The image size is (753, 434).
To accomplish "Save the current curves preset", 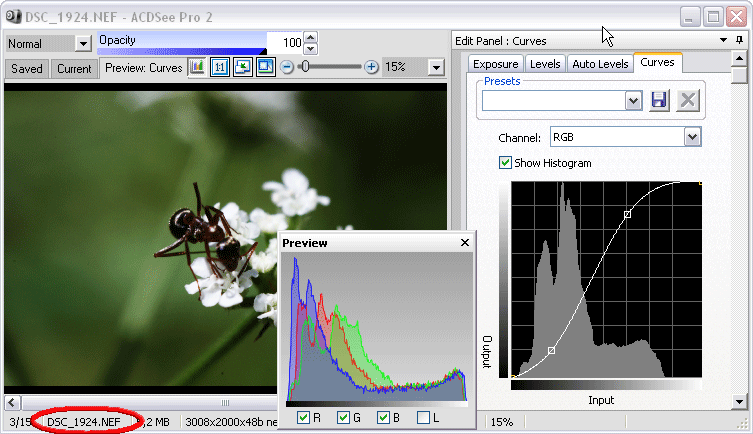I will click(x=659, y=100).
